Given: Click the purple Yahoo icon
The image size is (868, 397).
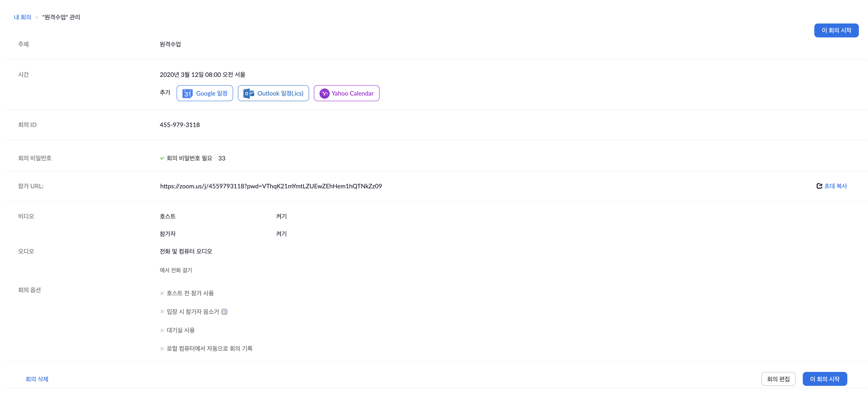Looking at the screenshot, I should [x=324, y=93].
